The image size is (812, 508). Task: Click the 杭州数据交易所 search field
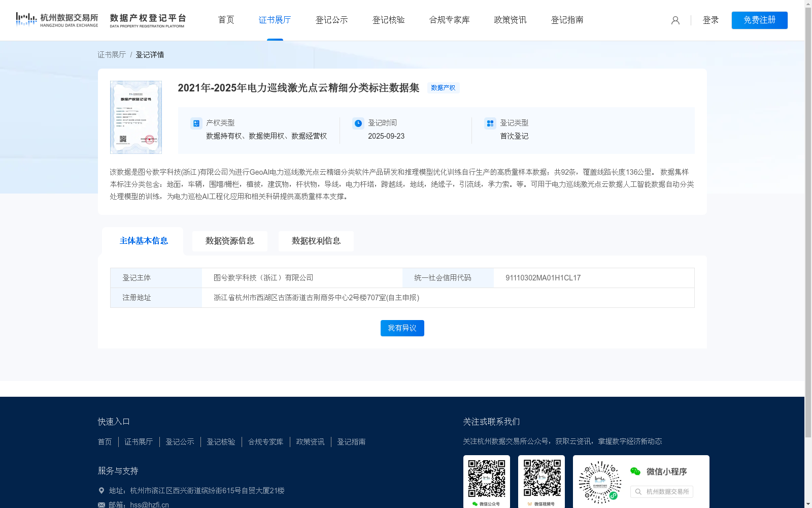pyautogui.click(x=662, y=492)
